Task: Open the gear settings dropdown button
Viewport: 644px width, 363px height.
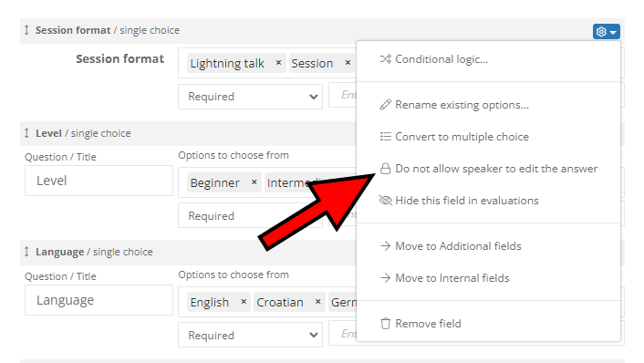Action: [606, 32]
